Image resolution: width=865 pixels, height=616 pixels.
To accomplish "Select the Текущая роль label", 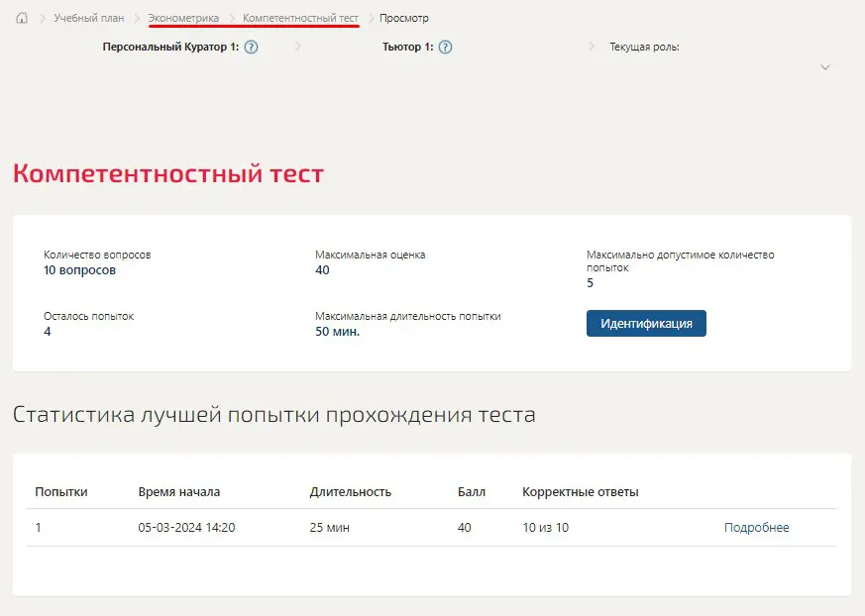I will coord(644,47).
